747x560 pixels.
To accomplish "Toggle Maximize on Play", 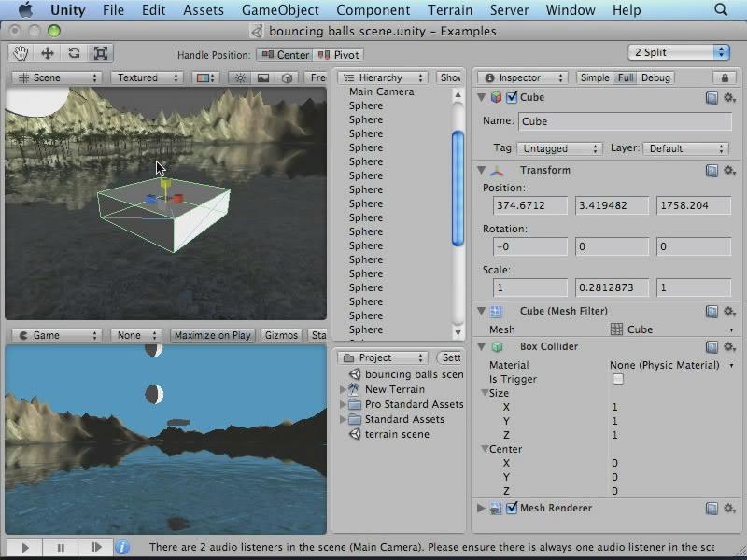I will pyautogui.click(x=213, y=335).
